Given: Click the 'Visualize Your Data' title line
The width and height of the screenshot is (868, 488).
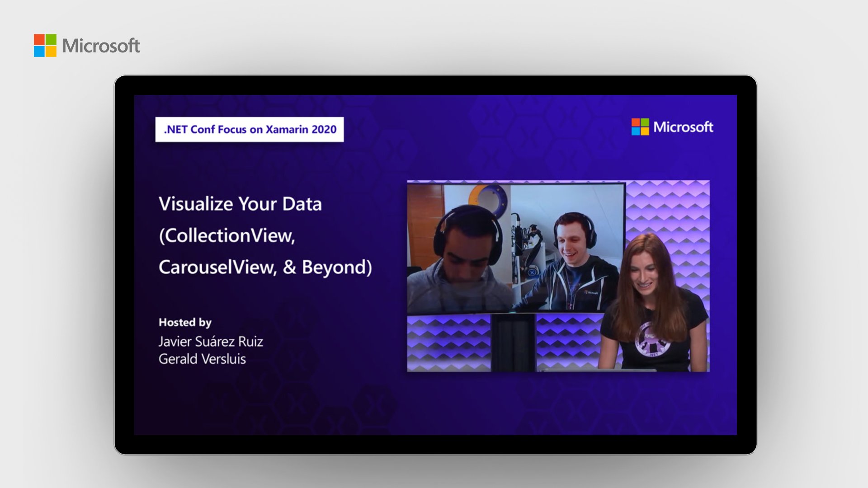Looking at the screenshot, I should pos(240,204).
